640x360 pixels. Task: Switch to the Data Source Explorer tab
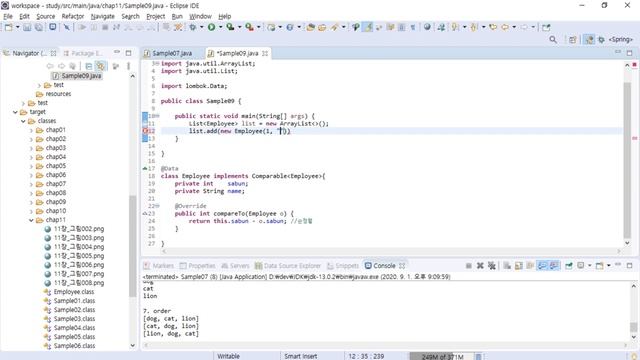[288, 266]
